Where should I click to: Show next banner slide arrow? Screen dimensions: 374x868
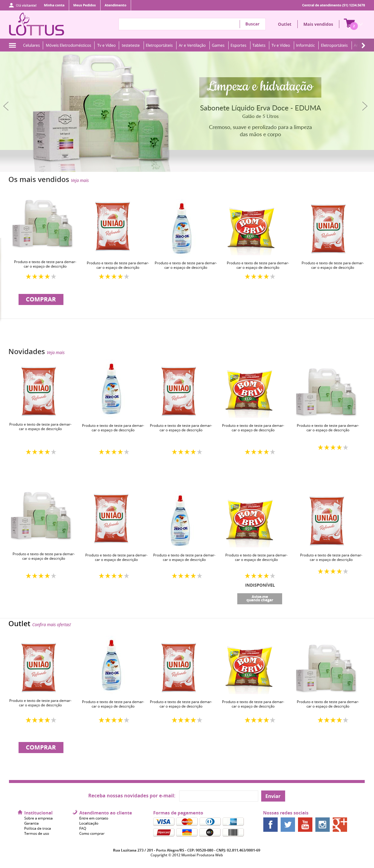pyautogui.click(x=364, y=106)
